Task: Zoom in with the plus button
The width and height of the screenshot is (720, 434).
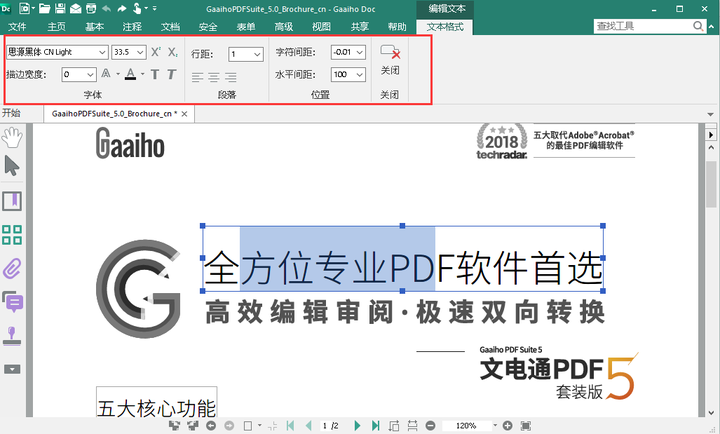Action: point(507,426)
